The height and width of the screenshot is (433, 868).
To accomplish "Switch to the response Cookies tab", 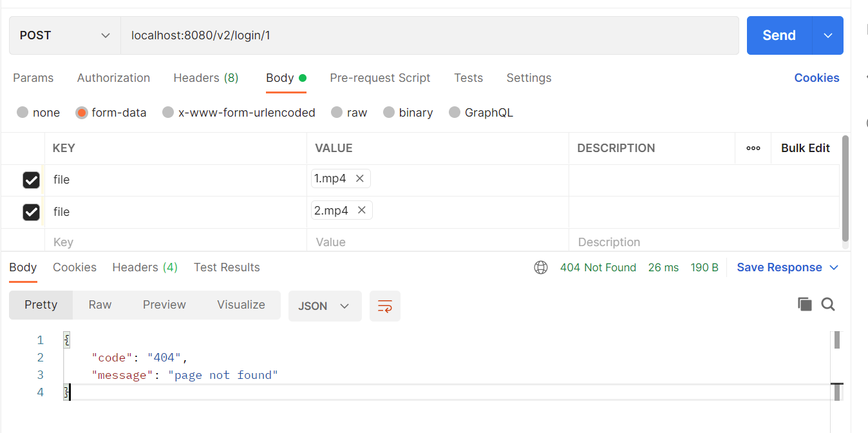I will (x=75, y=267).
